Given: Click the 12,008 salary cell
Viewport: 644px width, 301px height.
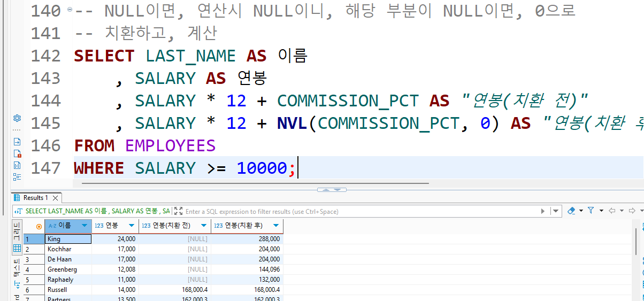Looking at the screenshot, I should 115,269.
